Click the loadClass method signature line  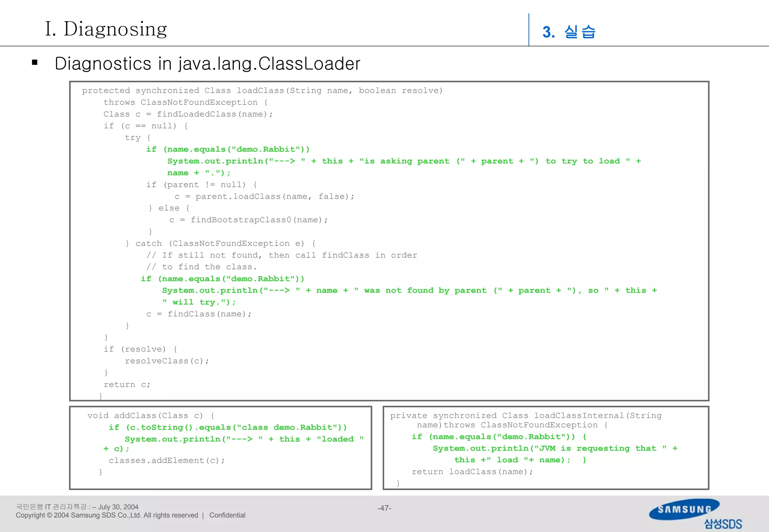point(262,90)
